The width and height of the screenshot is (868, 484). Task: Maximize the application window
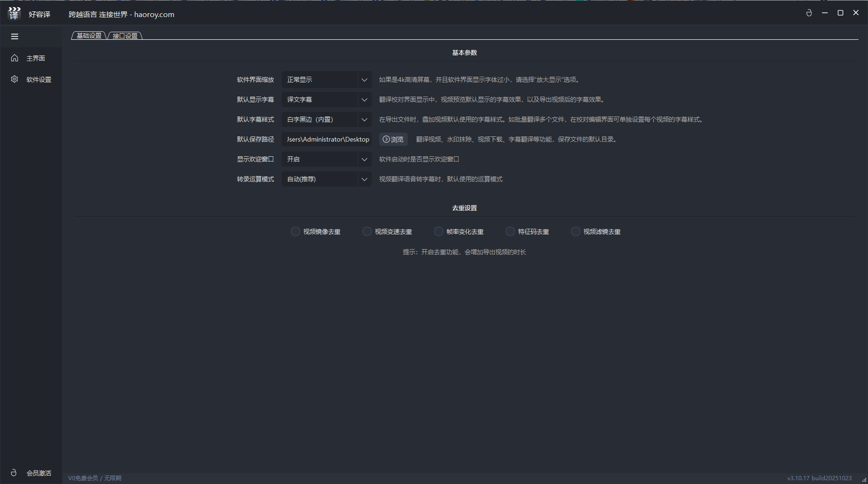[841, 13]
